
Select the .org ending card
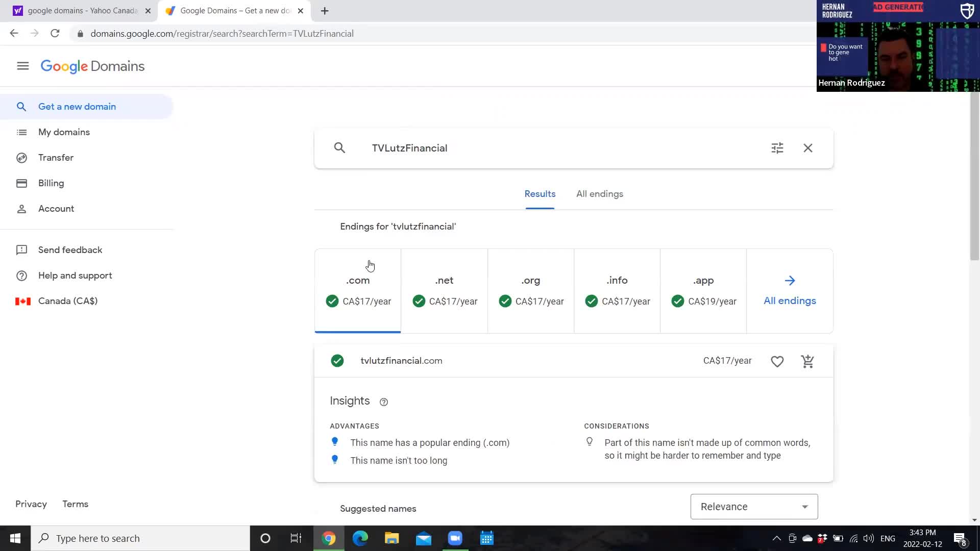click(531, 291)
